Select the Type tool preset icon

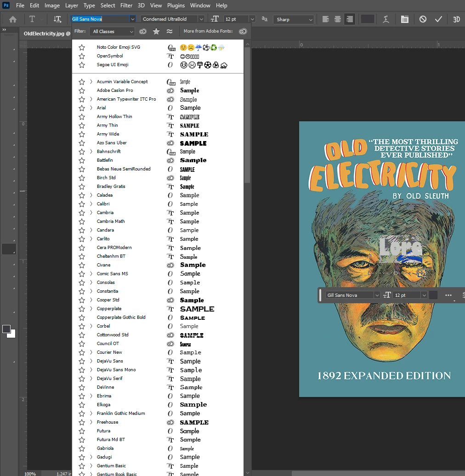pos(32,19)
